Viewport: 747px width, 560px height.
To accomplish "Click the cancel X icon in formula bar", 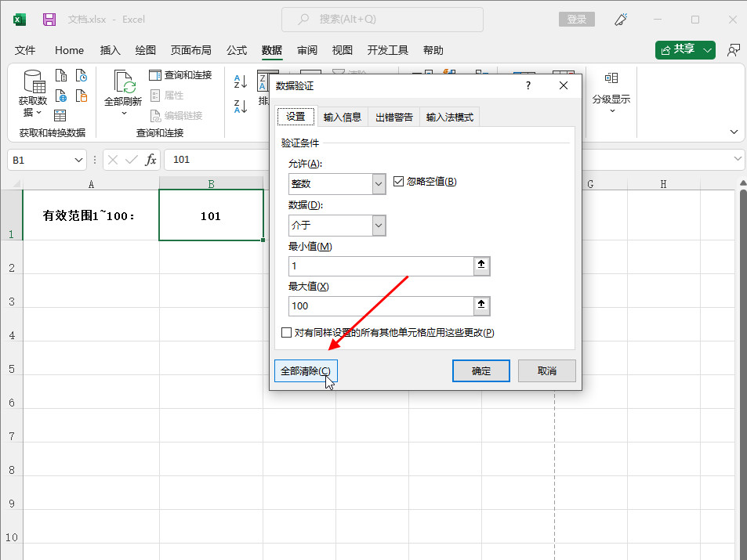I will (x=113, y=160).
